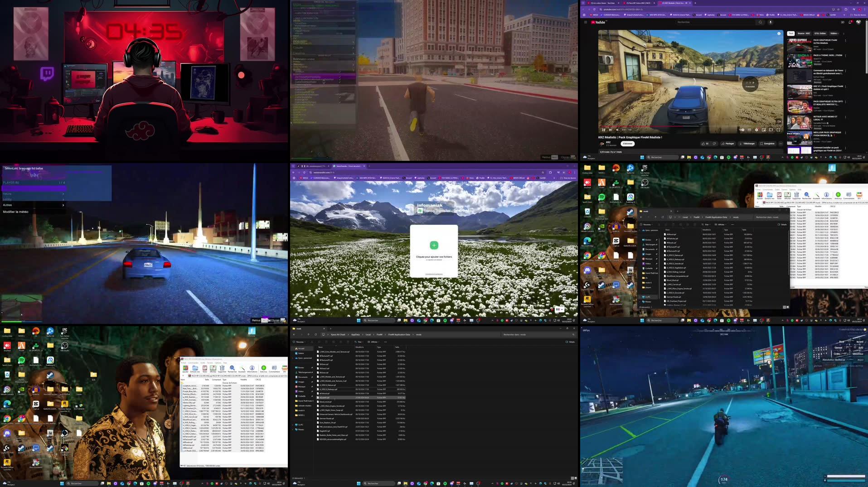868x487 pixels.
Task: Click Partager under the YouTube video
Action: point(728,144)
